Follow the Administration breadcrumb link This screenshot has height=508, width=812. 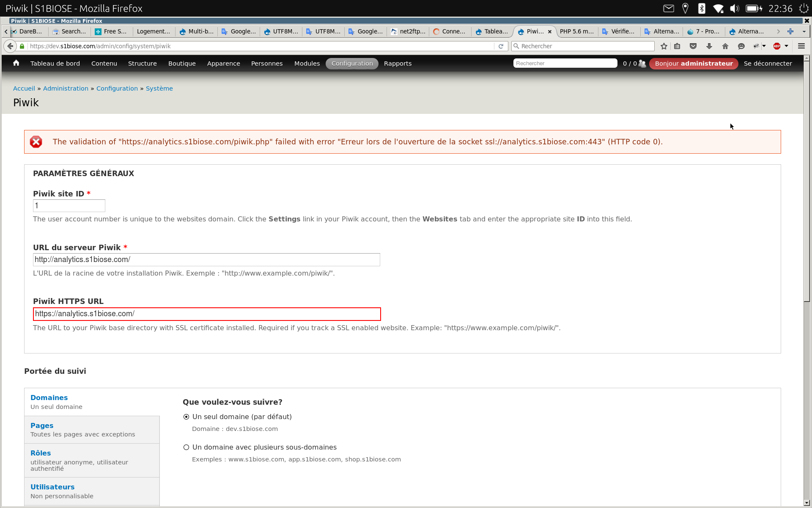tap(66, 88)
